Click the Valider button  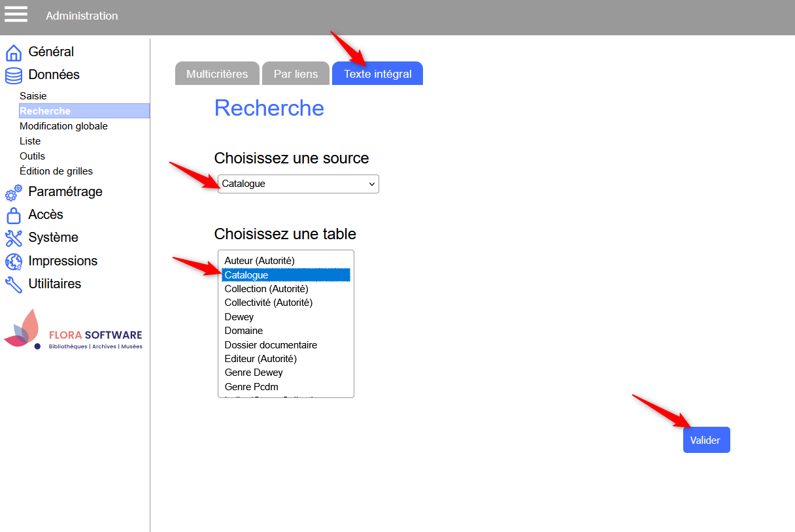[706, 440]
